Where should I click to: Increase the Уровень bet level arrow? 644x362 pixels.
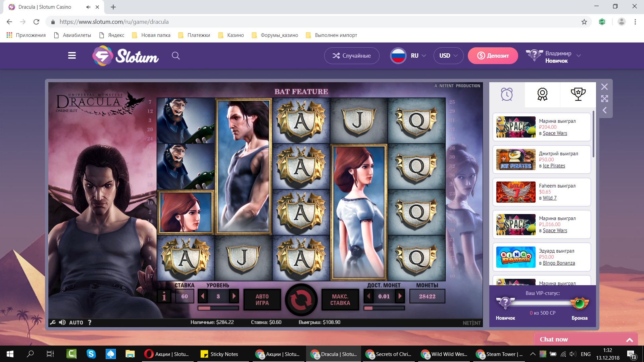[x=234, y=296]
